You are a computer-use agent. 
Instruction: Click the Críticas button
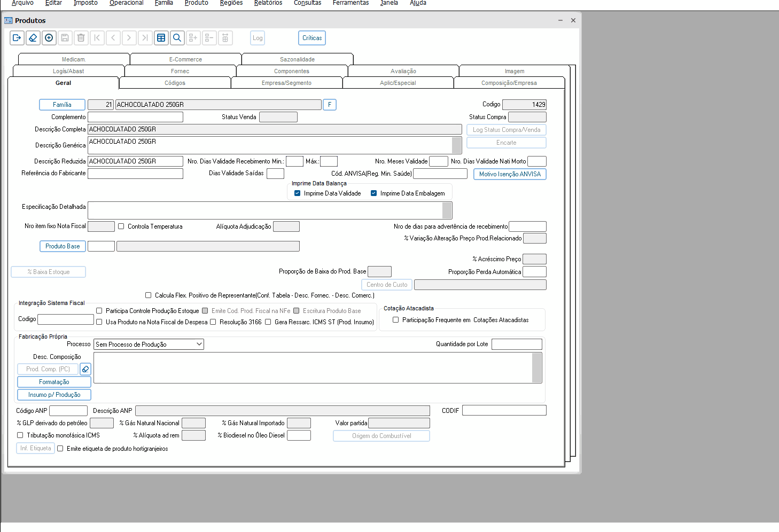pyautogui.click(x=312, y=38)
